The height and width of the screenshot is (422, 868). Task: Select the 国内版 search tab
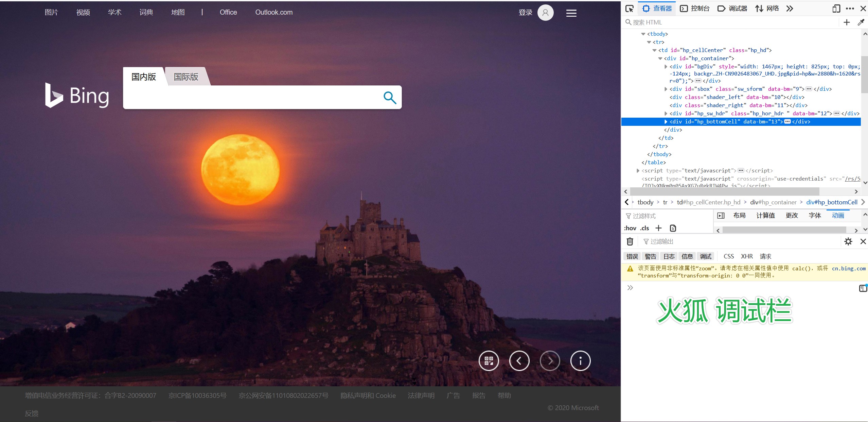tap(144, 77)
